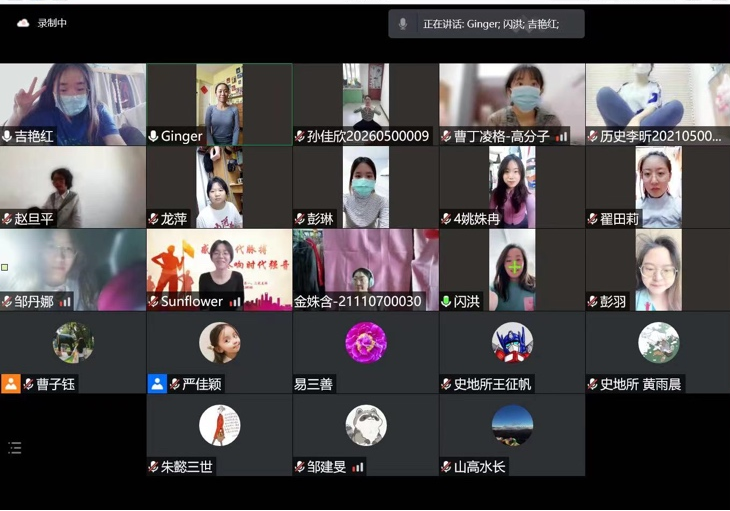Toggle the microphone icon for Ginger
The height and width of the screenshot is (511, 730).
pos(154,137)
